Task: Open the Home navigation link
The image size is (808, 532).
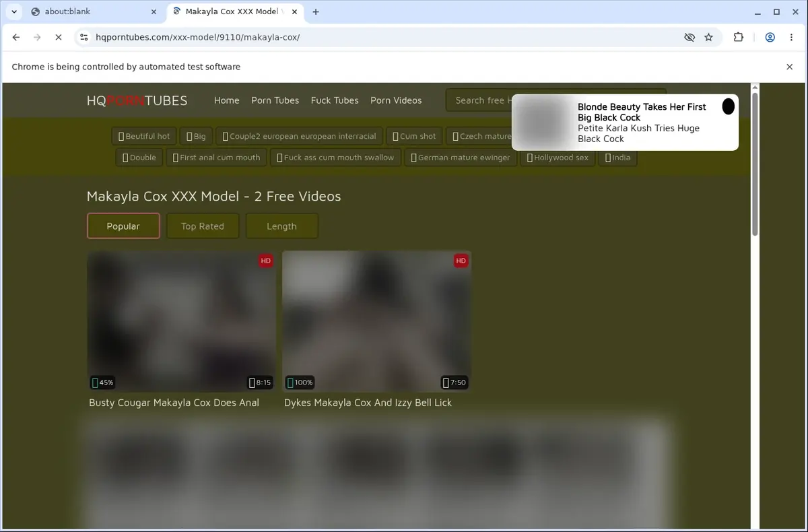Action: [226, 100]
